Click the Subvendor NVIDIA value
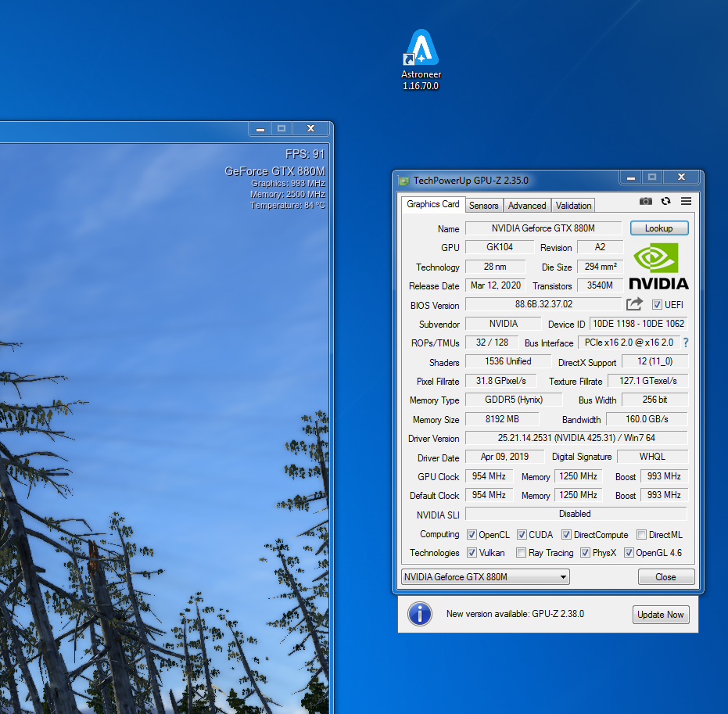The width and height of the screenshot is (728, 714). 504,324
